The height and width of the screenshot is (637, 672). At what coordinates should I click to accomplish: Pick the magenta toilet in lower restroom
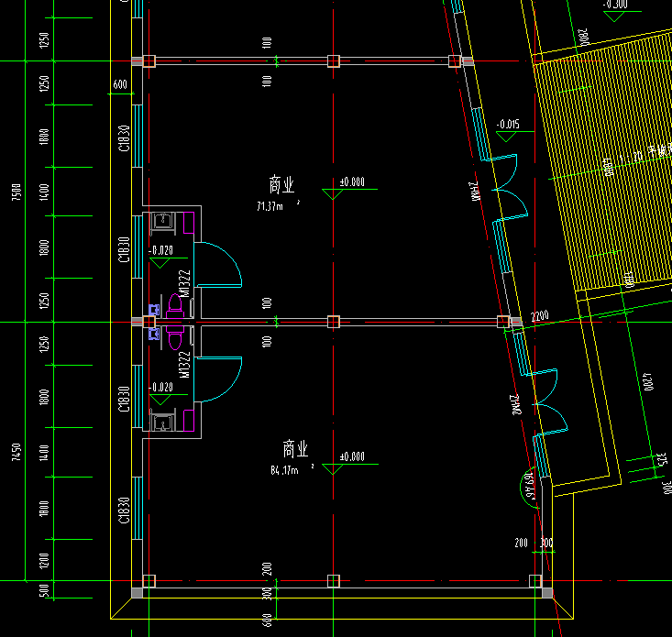(175, 337)
